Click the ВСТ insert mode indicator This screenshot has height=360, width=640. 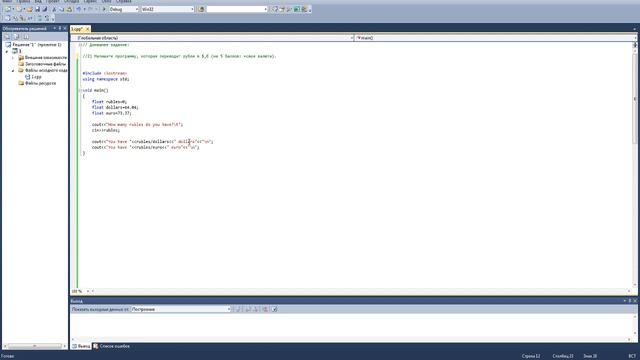pyautogui.click(x=632, y=356)
